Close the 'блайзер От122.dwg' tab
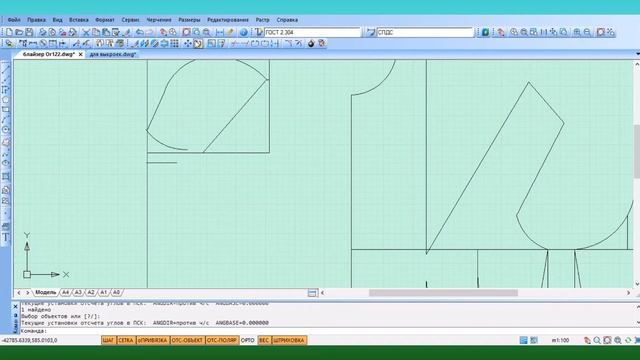The width and height of the screenshot is (640, 360). 80,54
